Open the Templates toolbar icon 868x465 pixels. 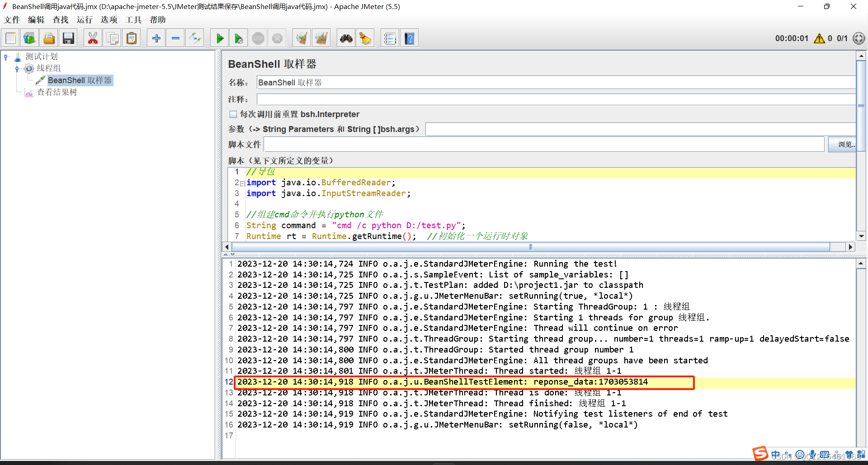pyautogui.click(x=30, y=38)
